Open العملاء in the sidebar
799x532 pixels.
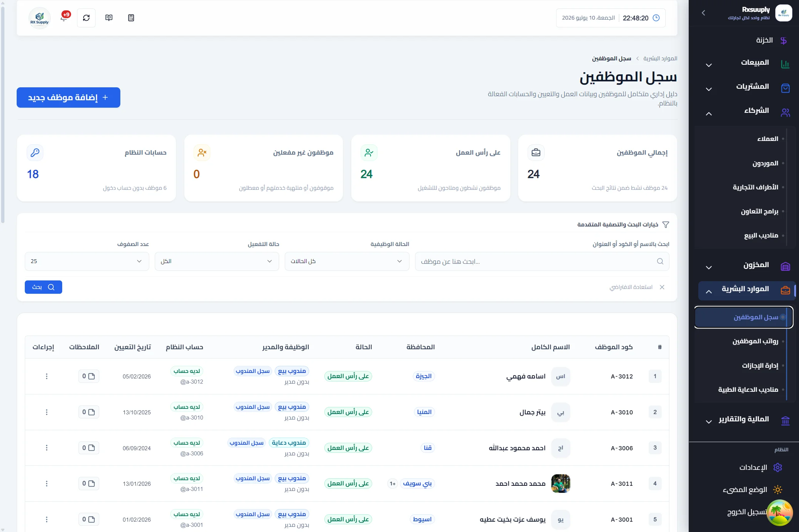(768, 139)
